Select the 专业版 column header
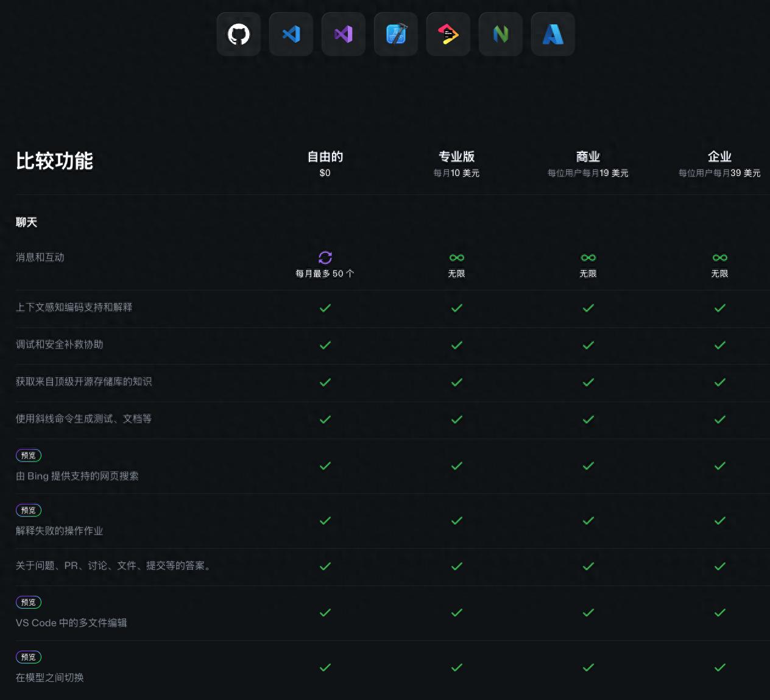This screenshot has height=700, width=770. pos(457,157)
